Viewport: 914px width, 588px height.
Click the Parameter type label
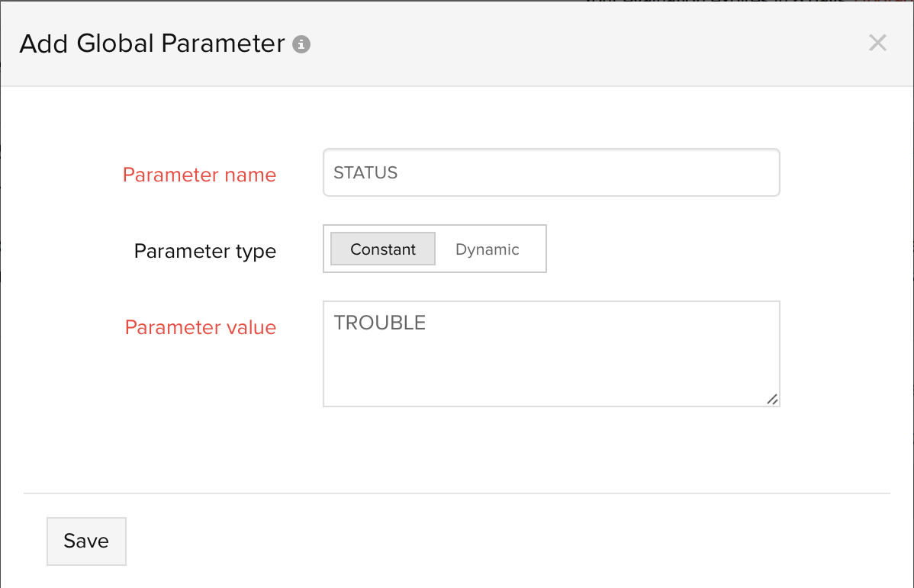204,251
